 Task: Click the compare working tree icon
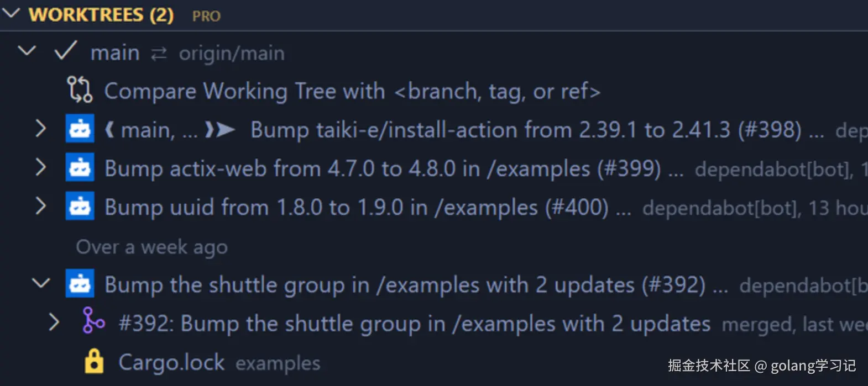80,89
